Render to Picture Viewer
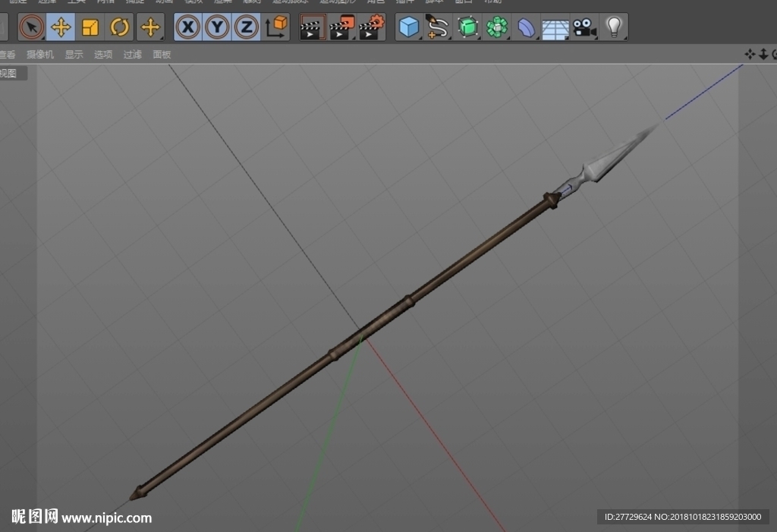Image resolution: width=777 pixels, height=532 pixels. click(x=342, y=27)
